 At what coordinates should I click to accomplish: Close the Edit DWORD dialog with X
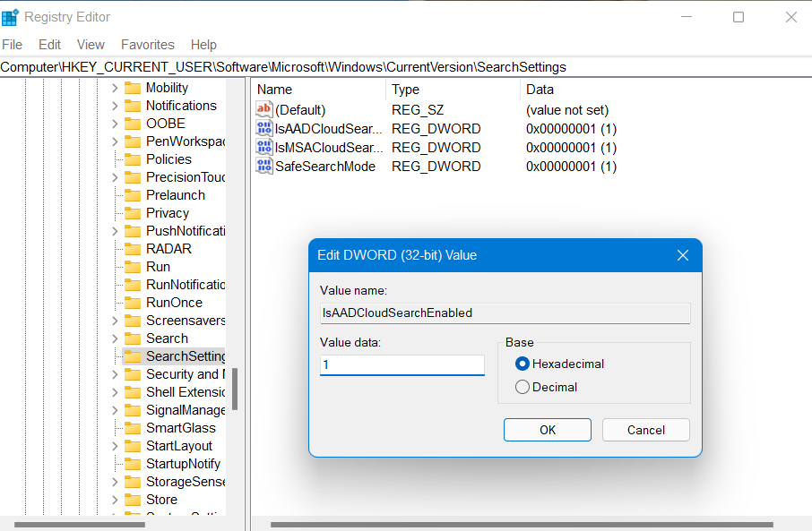click(x=682, y=255)
